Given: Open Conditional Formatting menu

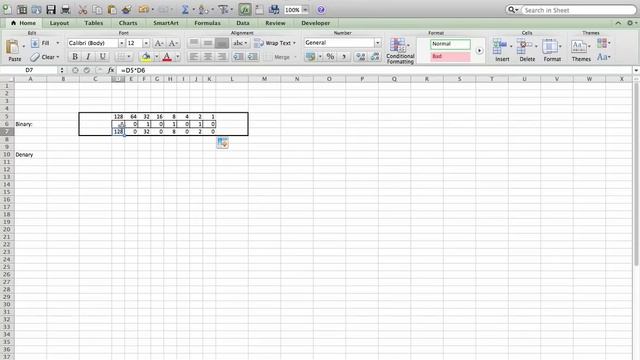Looking at the screenshot, I should 400,51.
